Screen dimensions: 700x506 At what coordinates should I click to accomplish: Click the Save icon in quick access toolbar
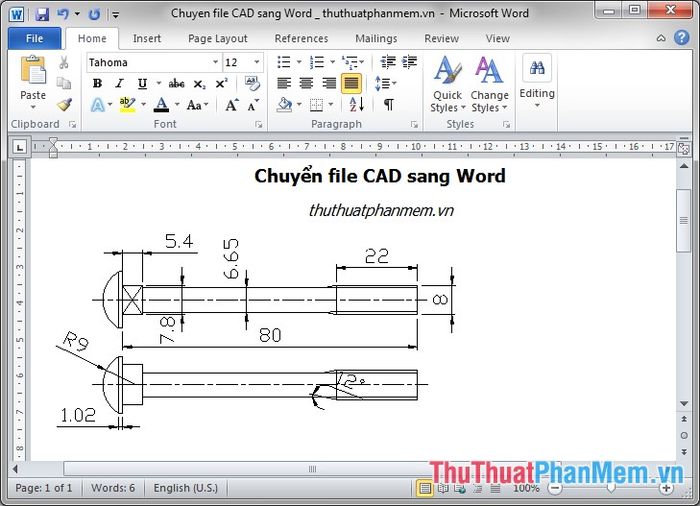click(42, 14)
